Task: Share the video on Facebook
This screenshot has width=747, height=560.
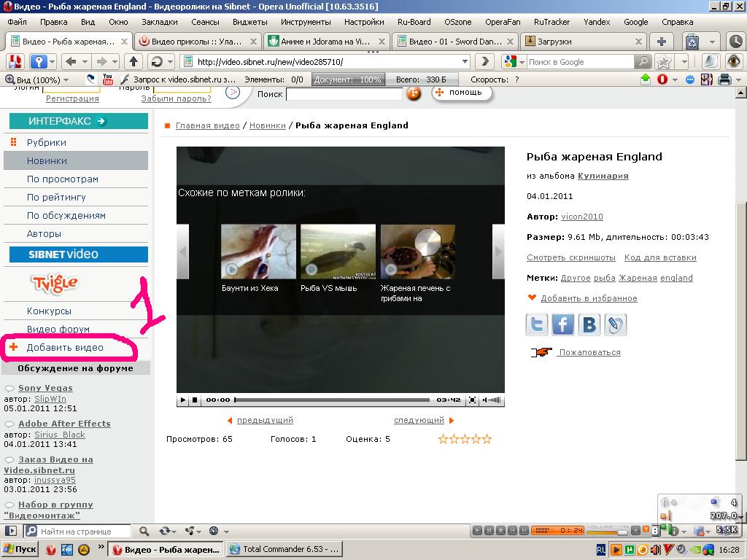Action: pos(563,324)
